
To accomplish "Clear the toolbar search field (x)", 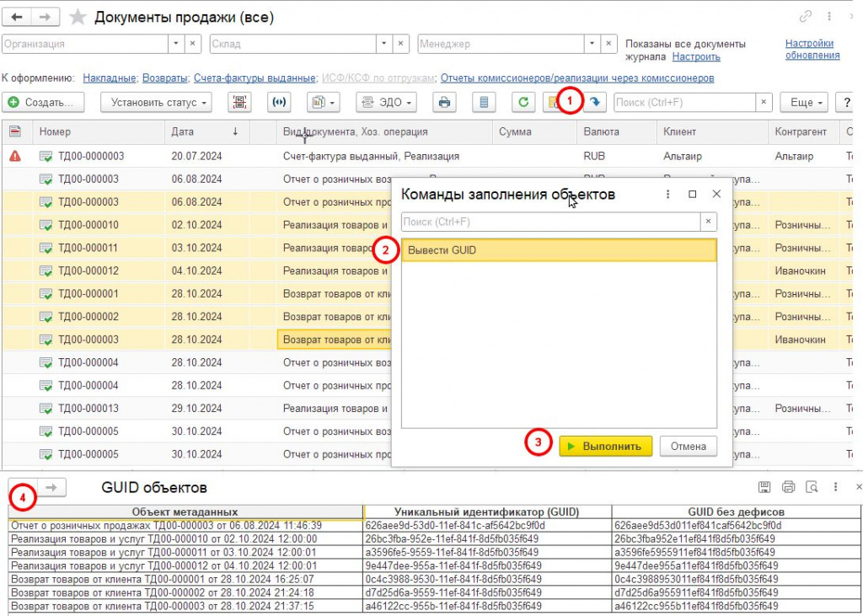I will click(x=764, y=103).
